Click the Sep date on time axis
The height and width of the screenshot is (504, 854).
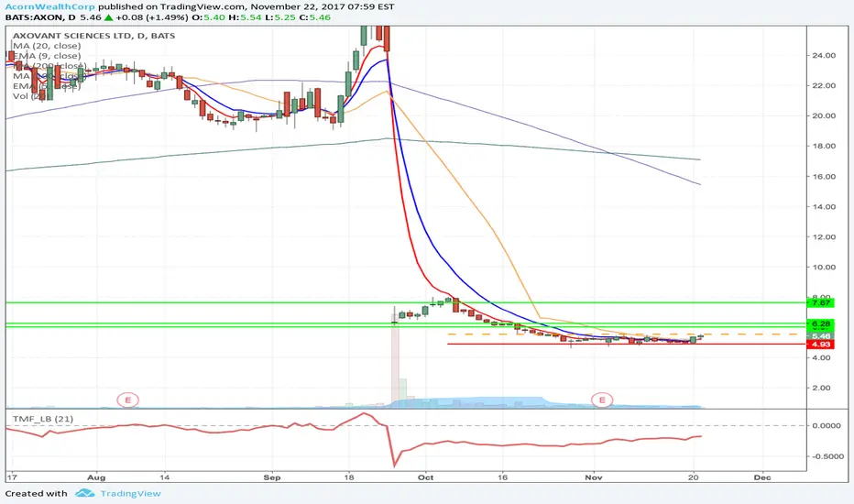[272, 477]
